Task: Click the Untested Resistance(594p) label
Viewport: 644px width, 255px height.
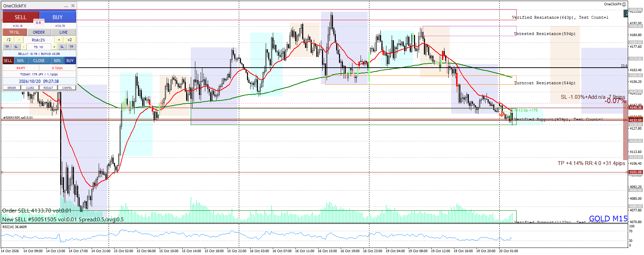Action: [x=545, y=34]
